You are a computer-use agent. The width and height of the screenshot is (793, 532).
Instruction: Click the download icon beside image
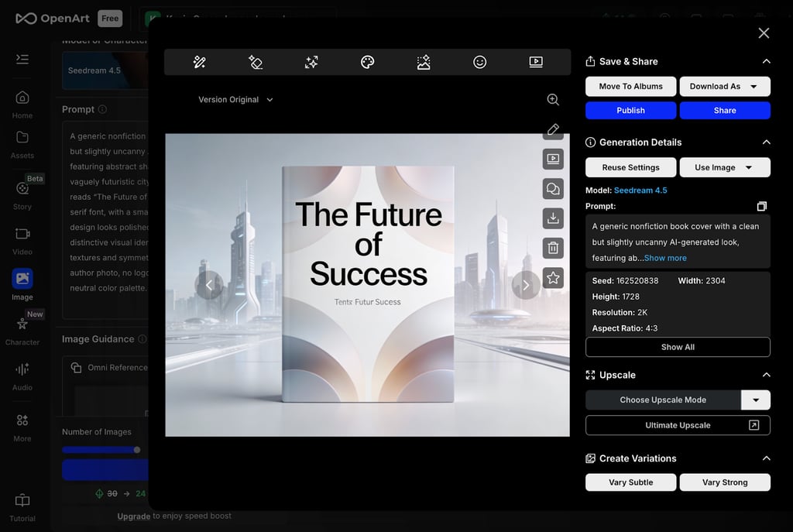(553, 218)
